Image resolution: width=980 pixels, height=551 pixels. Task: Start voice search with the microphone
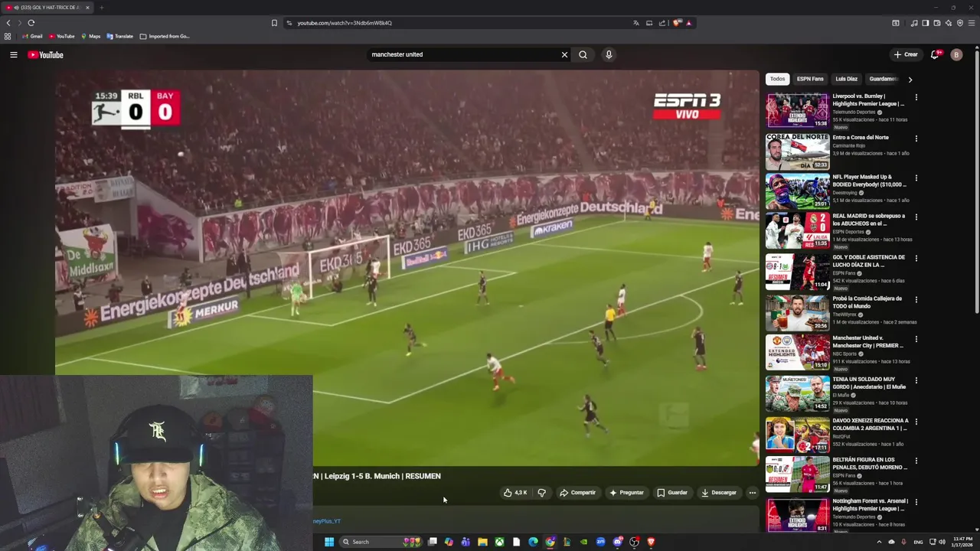[x=609, y=54]
